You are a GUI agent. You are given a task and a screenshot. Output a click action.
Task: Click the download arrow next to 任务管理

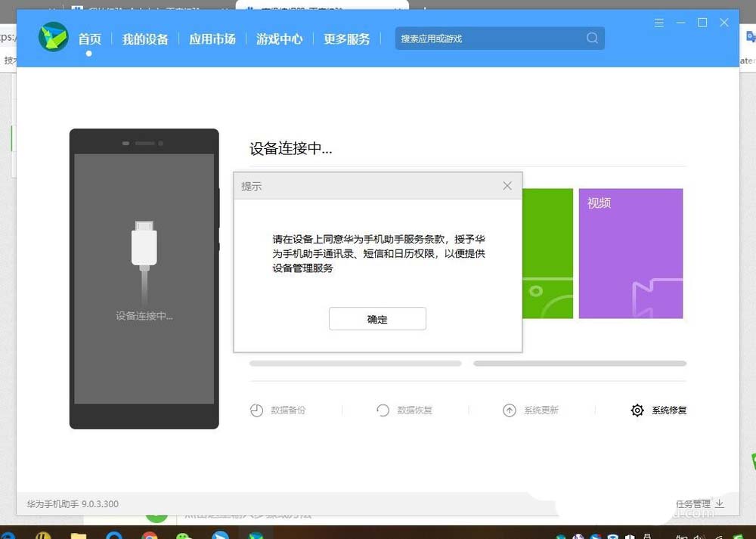pos(720,503)
